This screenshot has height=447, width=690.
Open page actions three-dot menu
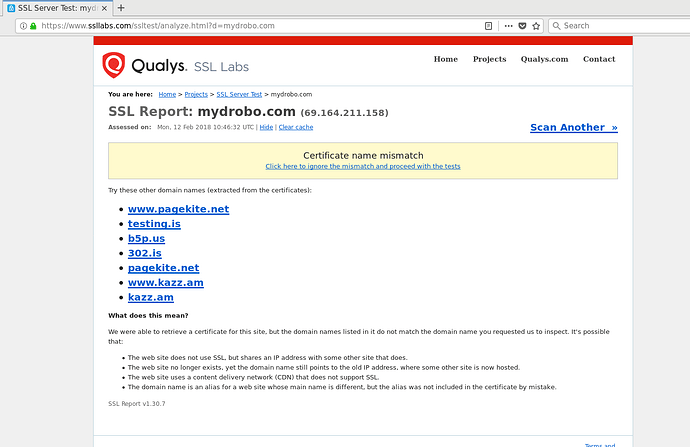(x=508, y=26)
